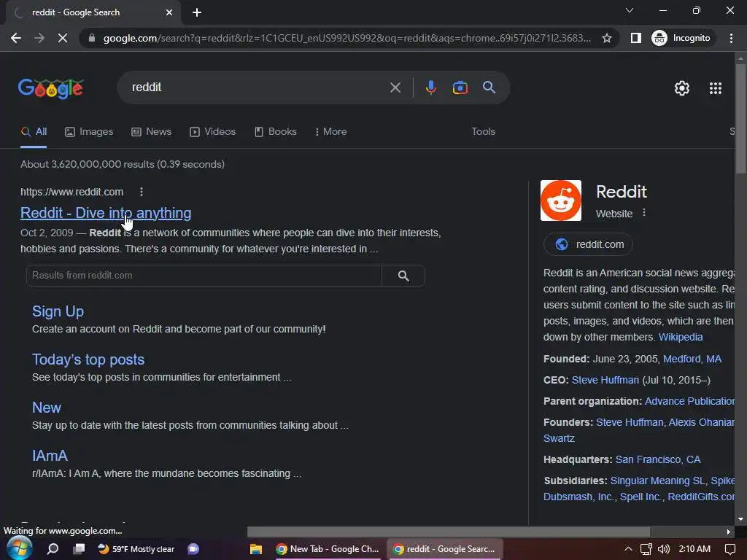
Task: Open the Sign Up sitelink
Action: pyautogui.click(x=58, y=311)
